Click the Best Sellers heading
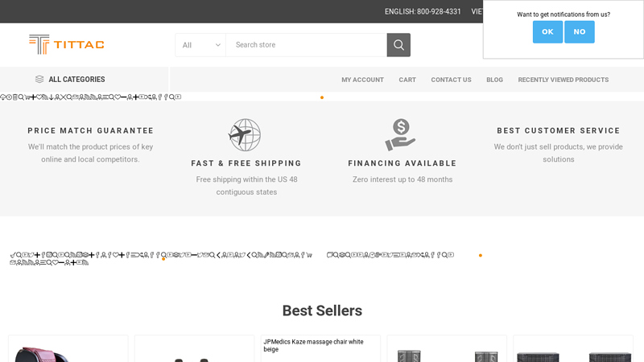The width and height of the screenshot is (644, 362). (x=322, y=311)
